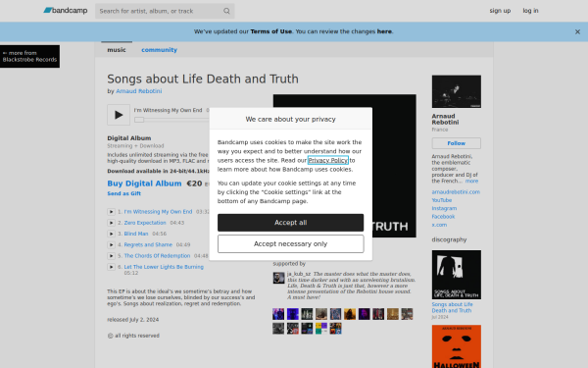Open the Privacy Policy link in the dialog

pos(328,160)
